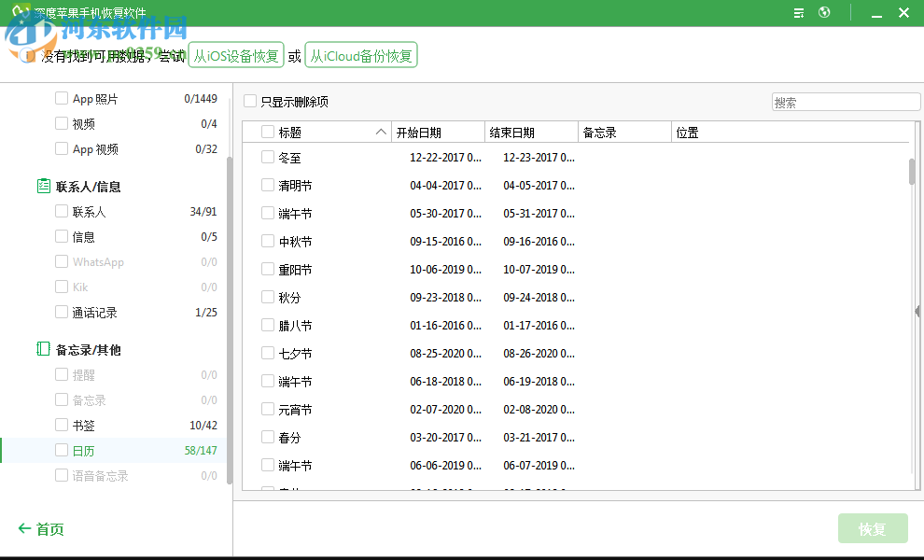The height and width of the screenshot is (560, 924).
Task: Click the sort arrow on the 标题 column
Action: click(x=382, y=132)
